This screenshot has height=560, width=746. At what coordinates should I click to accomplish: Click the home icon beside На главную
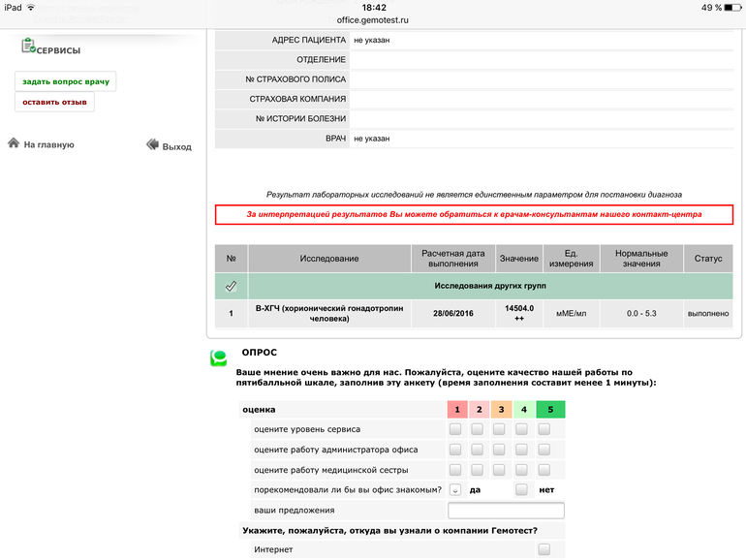(x=14, y=143)
